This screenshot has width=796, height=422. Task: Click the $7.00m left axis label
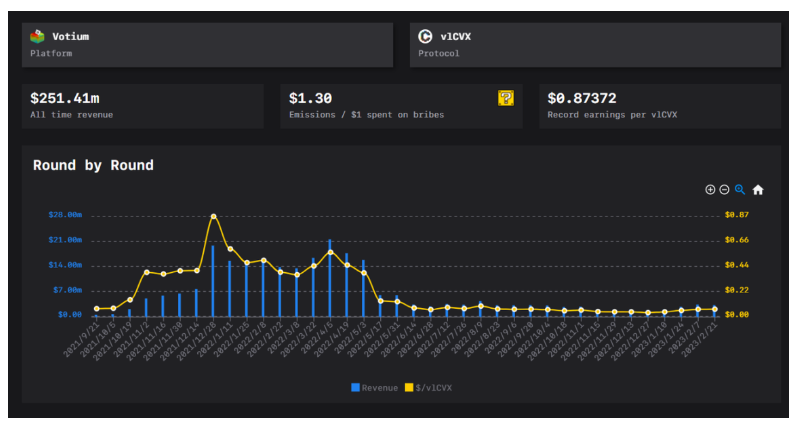click(68, 290)
